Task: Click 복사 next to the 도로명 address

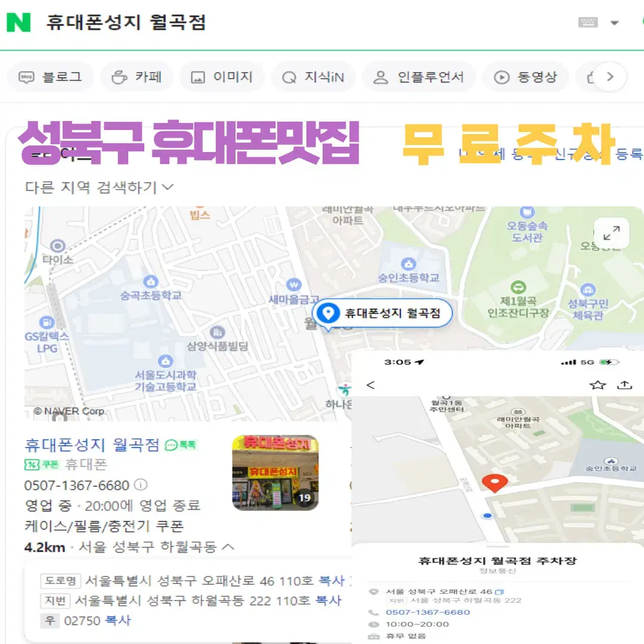Action: [x=332, y=580]
